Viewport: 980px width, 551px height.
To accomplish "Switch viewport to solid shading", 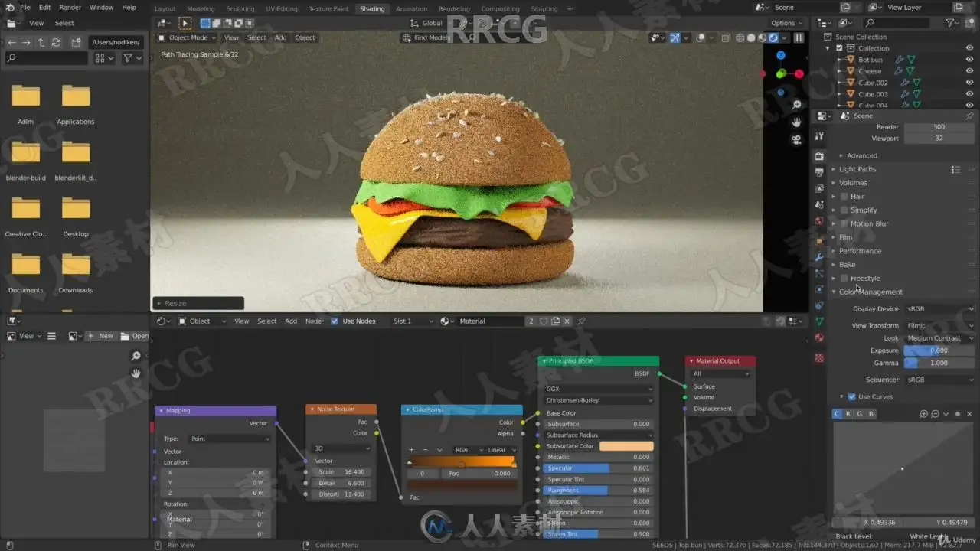I will point(751,37).
